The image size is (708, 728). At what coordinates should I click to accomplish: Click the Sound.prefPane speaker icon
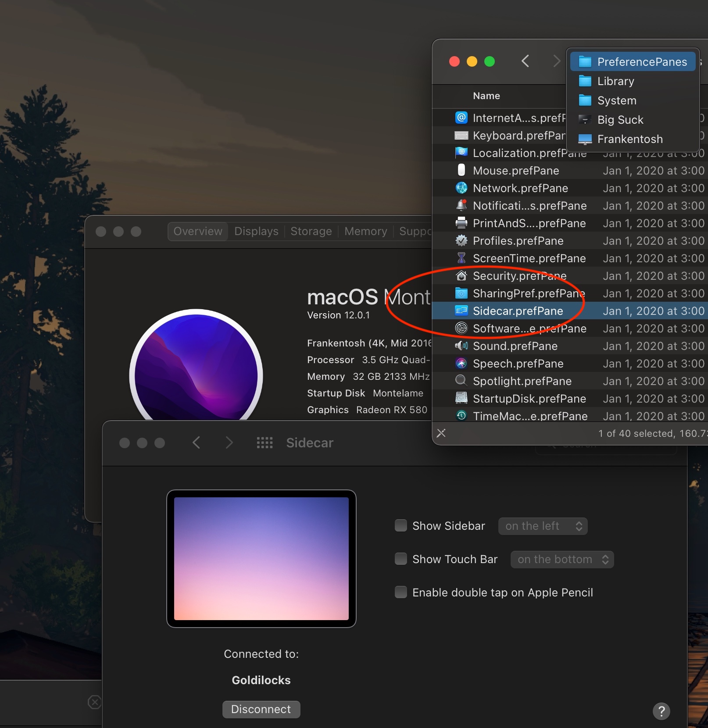(x=461, y=346)
